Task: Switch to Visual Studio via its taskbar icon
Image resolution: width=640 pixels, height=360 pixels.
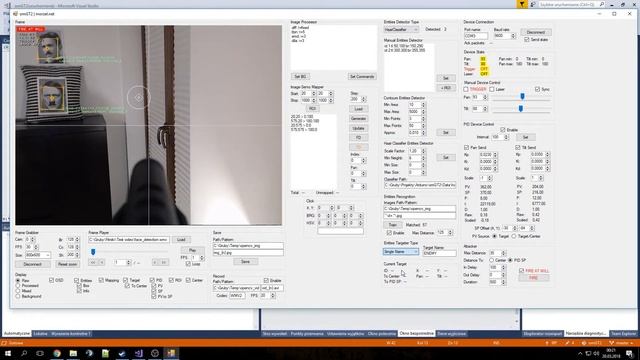Action: tap(138, 353)
